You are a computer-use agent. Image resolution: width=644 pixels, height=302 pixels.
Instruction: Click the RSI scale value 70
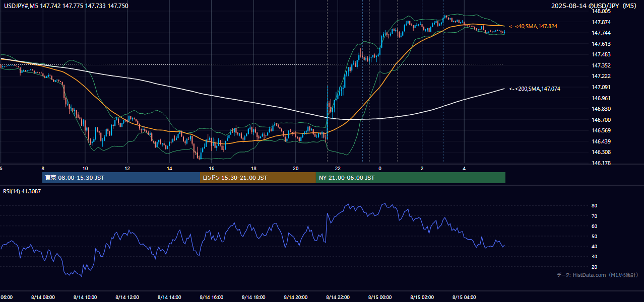(x=595, y=216)
